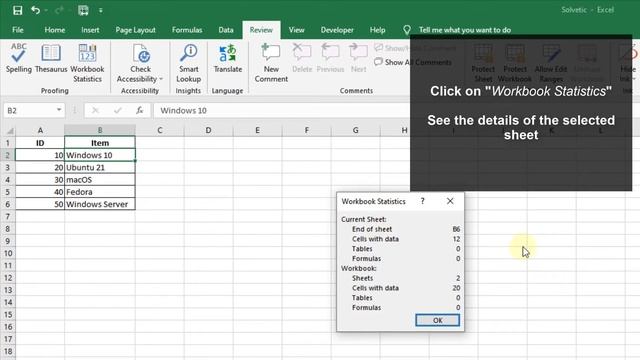Cancel the formula bar entry
This screenshot has width=640, height=360.
[96, 110]
